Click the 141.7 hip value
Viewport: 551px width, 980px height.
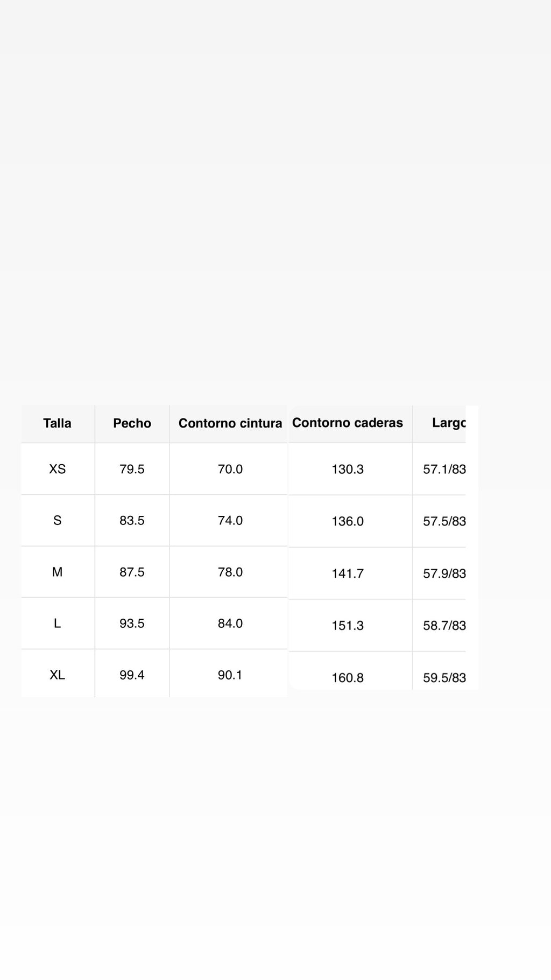[347, 573]
